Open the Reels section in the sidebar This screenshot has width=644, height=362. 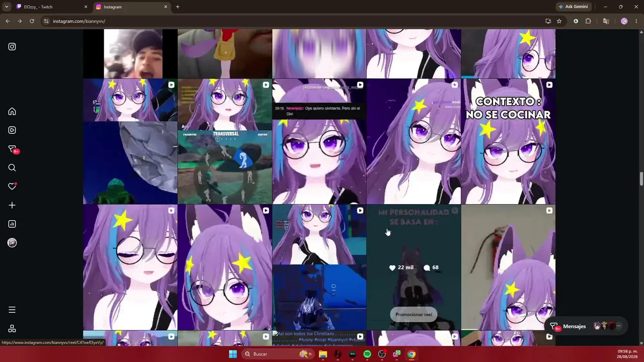(x=12, y=130)
